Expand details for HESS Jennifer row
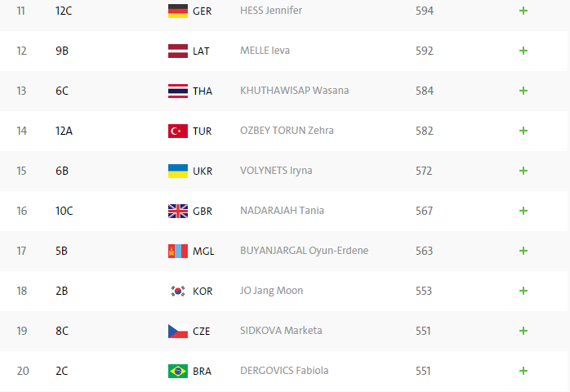 point(523,11)
